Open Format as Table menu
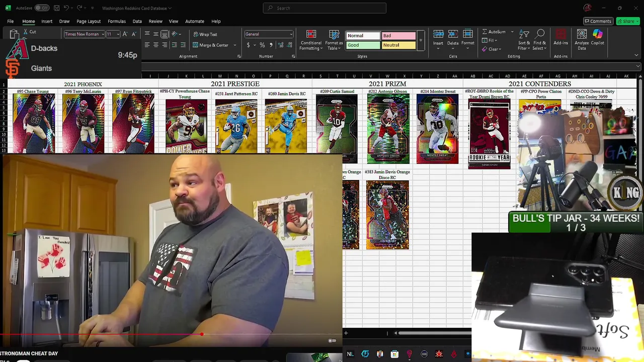The image size is (644, 362). click(334, 40)
